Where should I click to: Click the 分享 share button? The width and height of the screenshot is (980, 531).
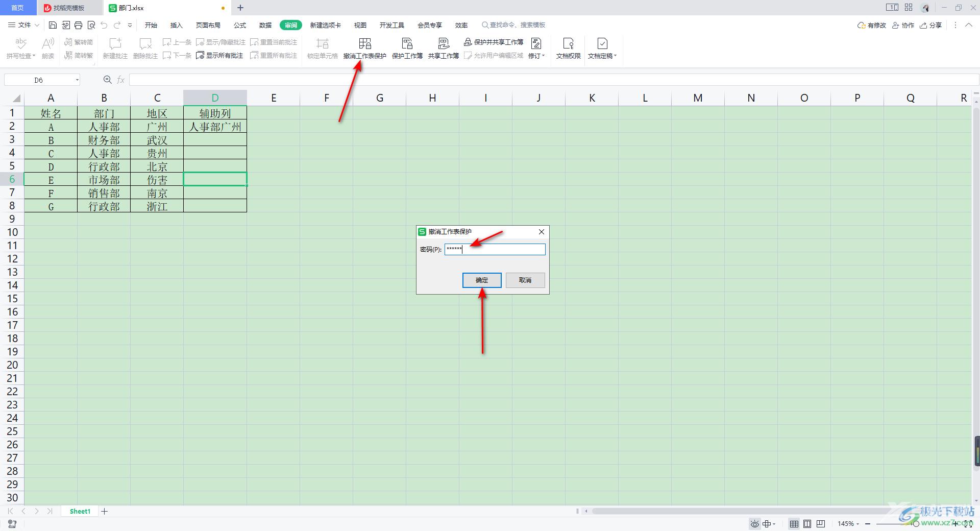931,25
